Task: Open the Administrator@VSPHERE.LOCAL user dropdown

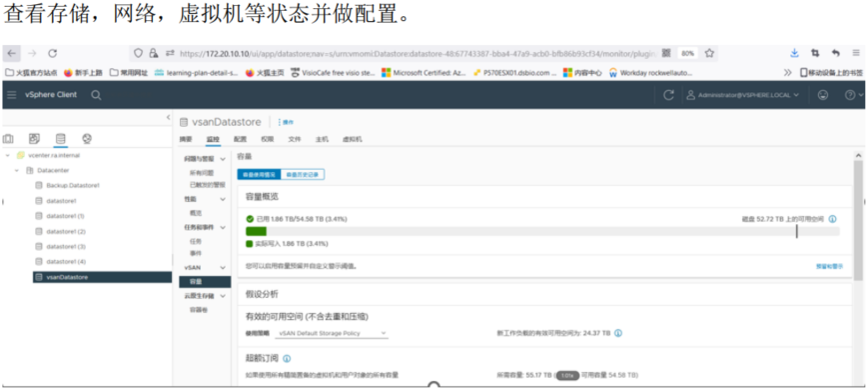Action: coord(743,95)
